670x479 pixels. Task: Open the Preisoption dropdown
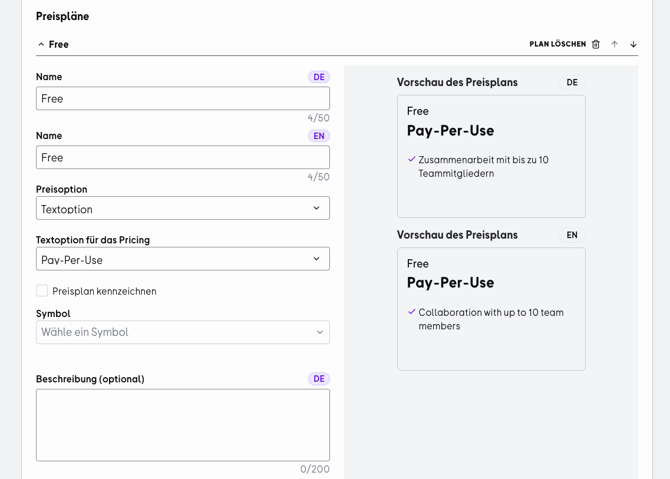click(x=183, y=208)
